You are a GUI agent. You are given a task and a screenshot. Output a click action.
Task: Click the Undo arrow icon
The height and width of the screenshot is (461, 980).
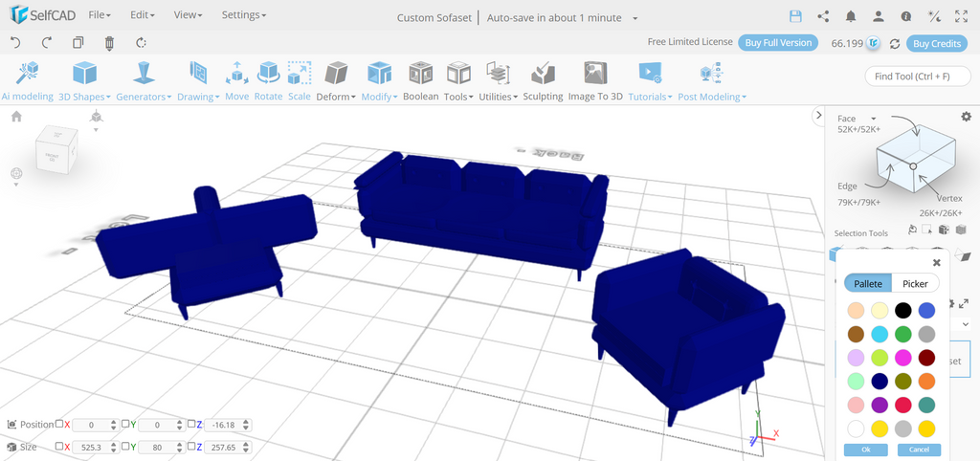pos(15,42)
